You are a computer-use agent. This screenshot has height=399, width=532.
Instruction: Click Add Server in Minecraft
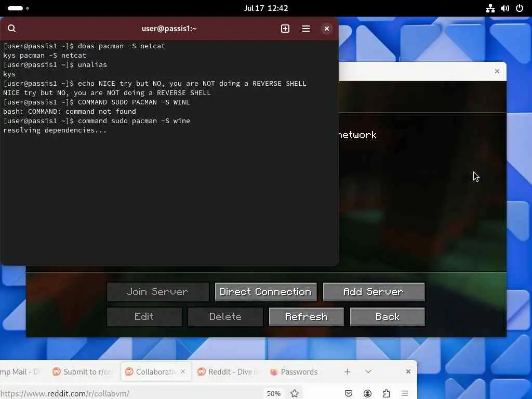pyautogui.click(x=374, y=292)
